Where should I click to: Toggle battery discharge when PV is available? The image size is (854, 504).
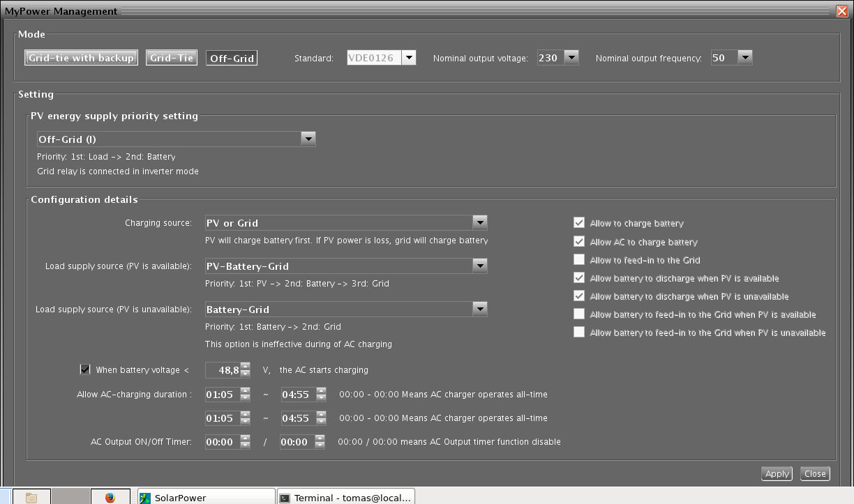(579, 278)
